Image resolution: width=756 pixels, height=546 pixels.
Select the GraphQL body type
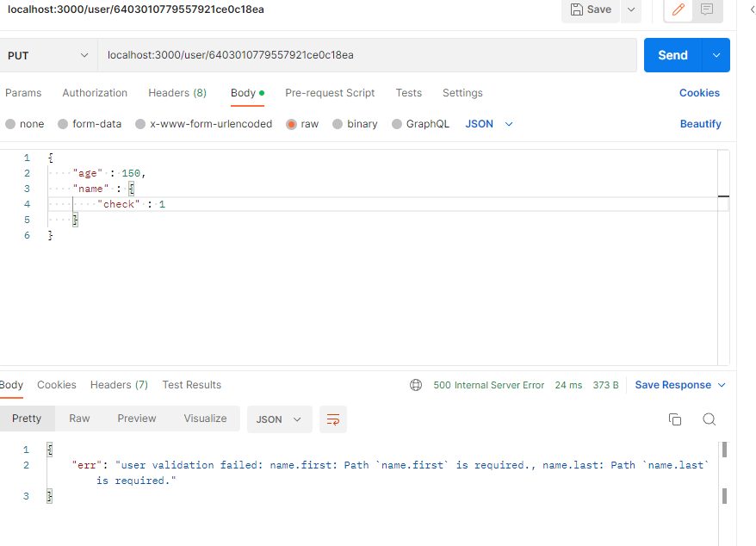(x=420, y=124)
